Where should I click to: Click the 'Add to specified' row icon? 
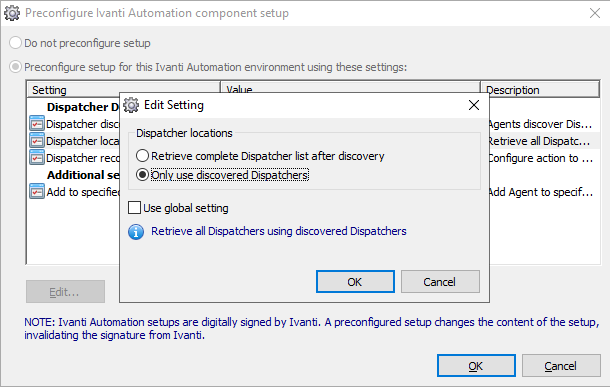pyautogui.click(x=37, y=191)
